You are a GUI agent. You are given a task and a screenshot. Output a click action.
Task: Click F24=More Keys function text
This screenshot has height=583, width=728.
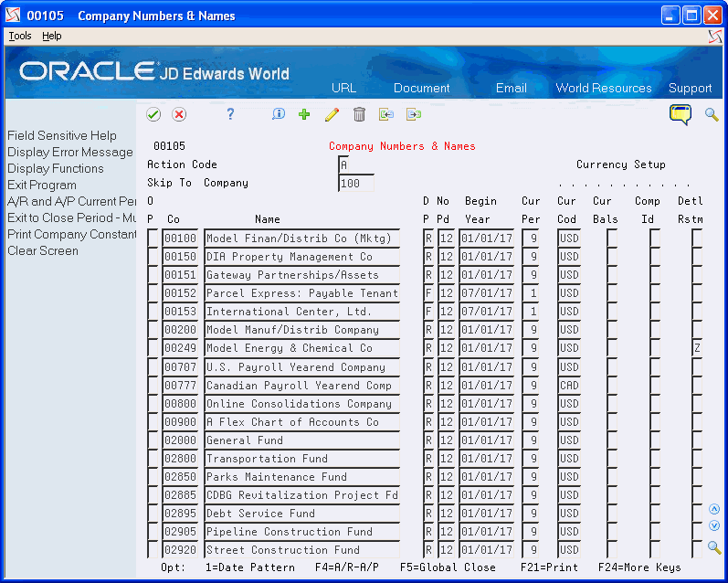click(x=639, y=567)
